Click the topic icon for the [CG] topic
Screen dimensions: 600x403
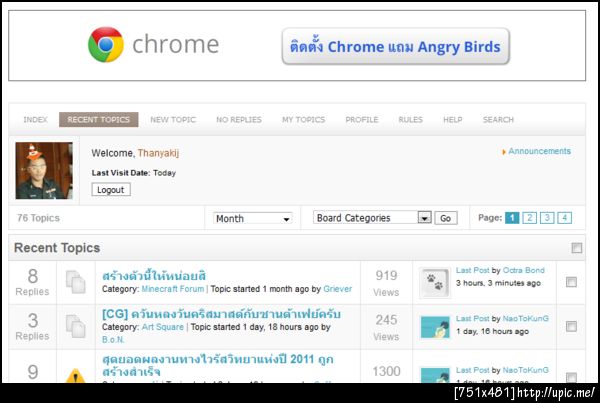click(x=76, y=326)
